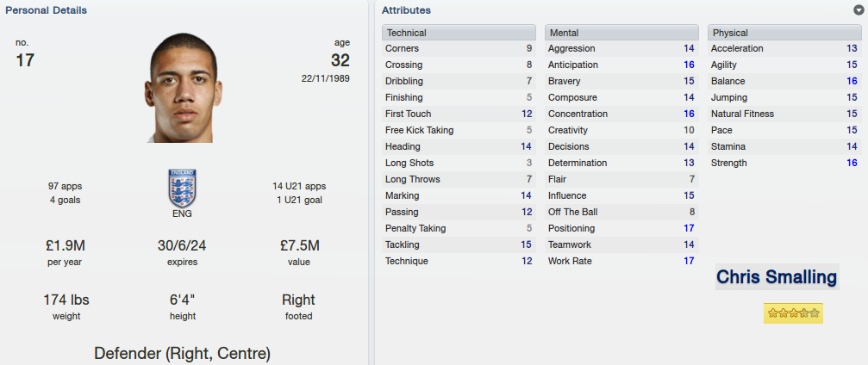Click the England national team badge

(182, 188)
